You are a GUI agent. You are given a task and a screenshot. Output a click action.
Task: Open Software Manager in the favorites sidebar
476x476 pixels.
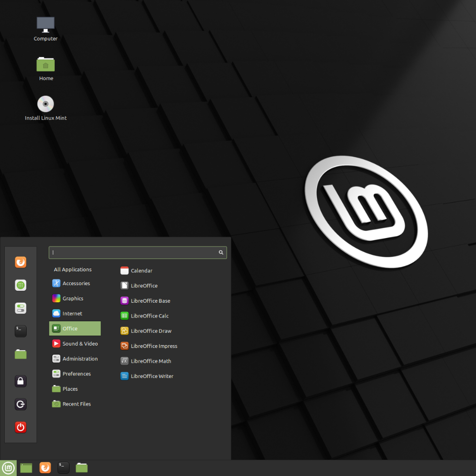tap(20, 285)
